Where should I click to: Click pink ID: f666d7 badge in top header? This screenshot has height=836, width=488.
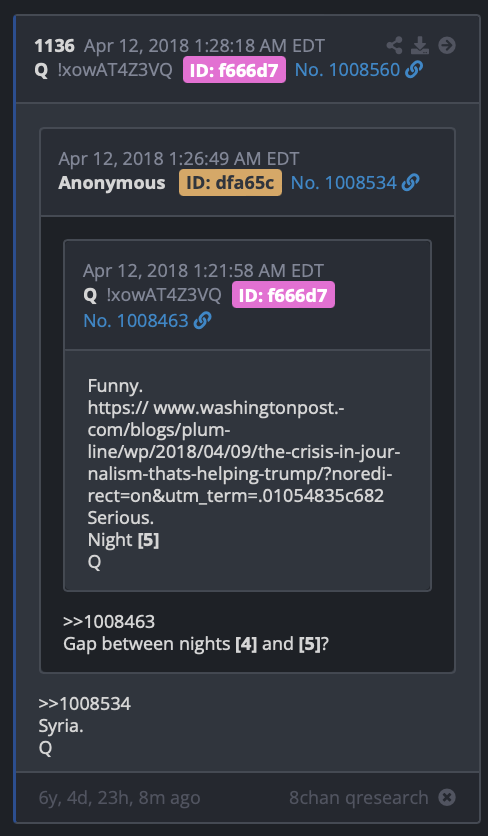click(234, 70)
